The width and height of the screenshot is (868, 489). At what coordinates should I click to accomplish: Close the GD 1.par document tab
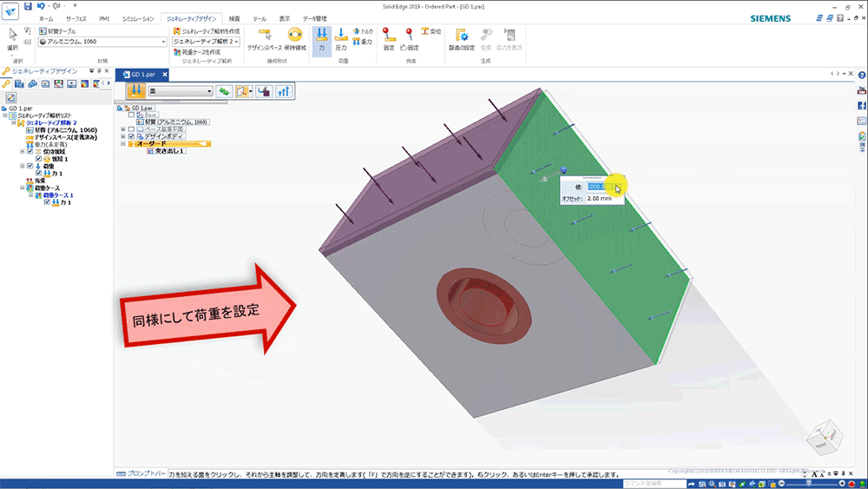164,74
